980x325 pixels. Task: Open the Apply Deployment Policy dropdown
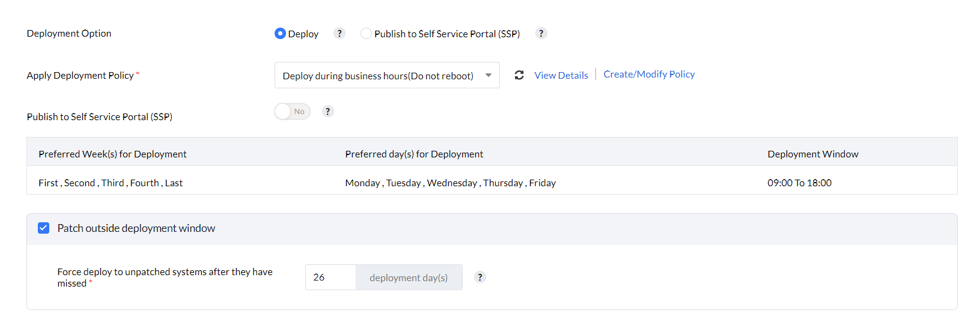click(x=378, y=76)
